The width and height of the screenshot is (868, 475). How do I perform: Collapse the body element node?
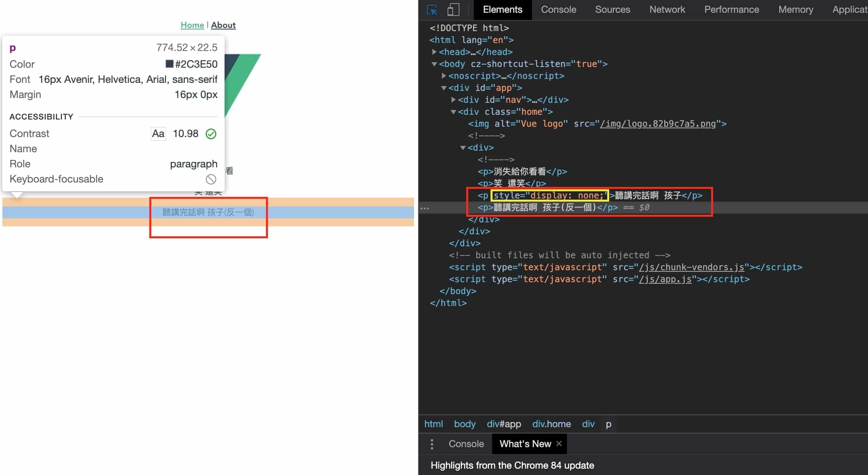click(x=434, y=64)
